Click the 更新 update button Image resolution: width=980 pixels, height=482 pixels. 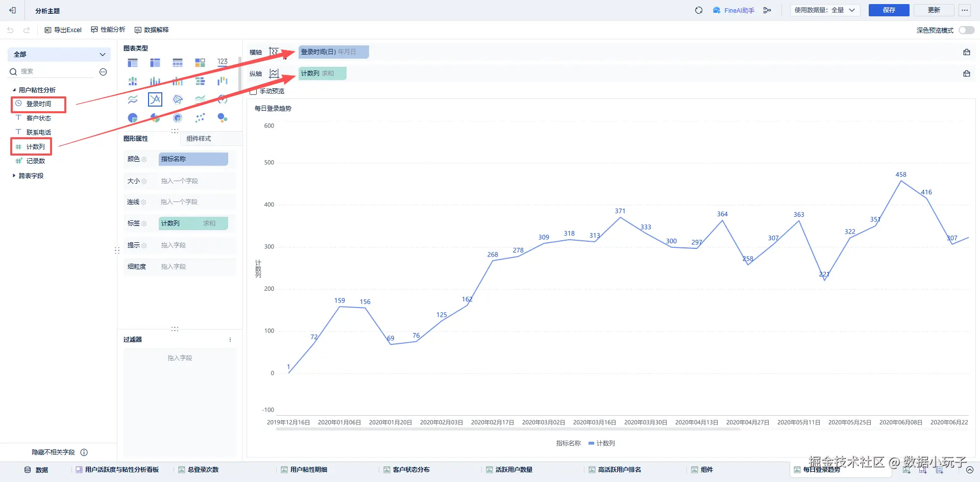point(934,10)
